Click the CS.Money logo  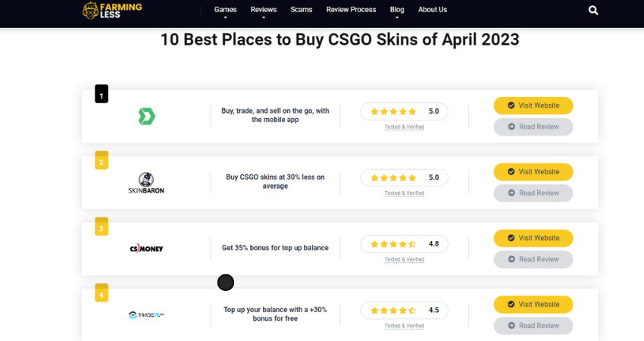(x=146, y=248)
